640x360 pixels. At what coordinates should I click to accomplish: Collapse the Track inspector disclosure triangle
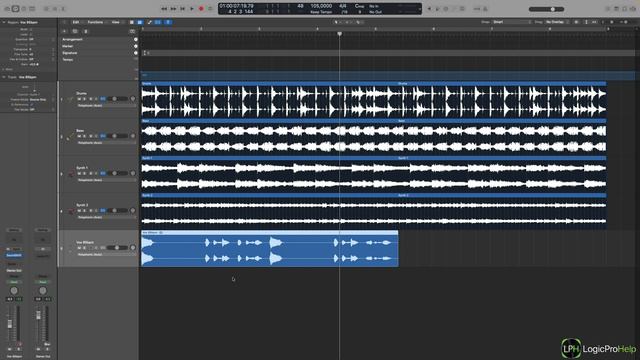(x=4, y=77)
